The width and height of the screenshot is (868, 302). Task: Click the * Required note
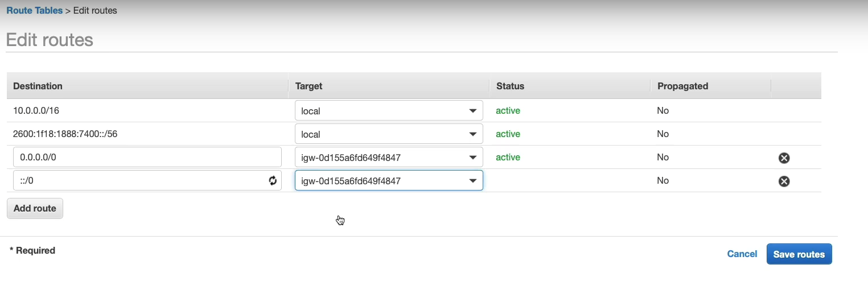32,250
